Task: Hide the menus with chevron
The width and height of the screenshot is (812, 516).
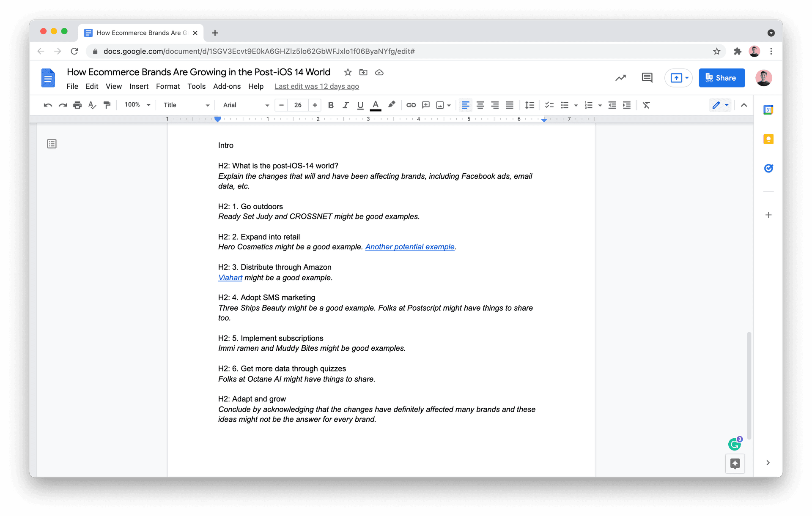Action: (x=744, y=105)
